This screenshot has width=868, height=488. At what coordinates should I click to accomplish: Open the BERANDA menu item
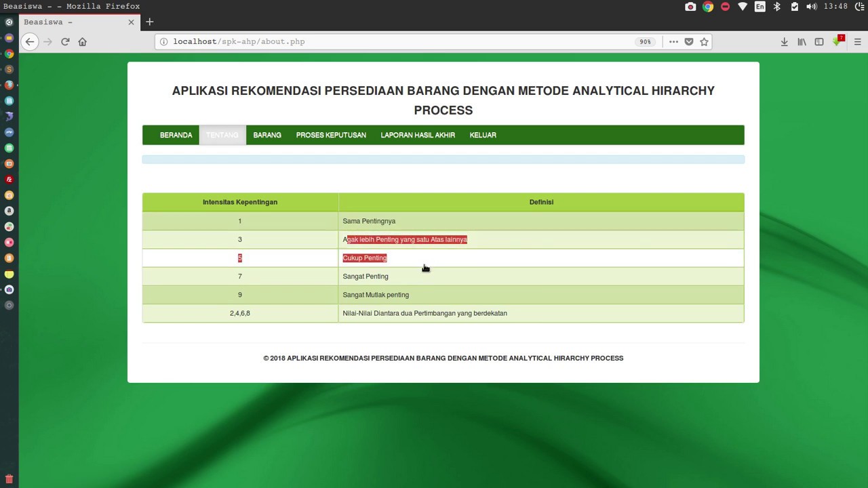[x=176, y=135]
